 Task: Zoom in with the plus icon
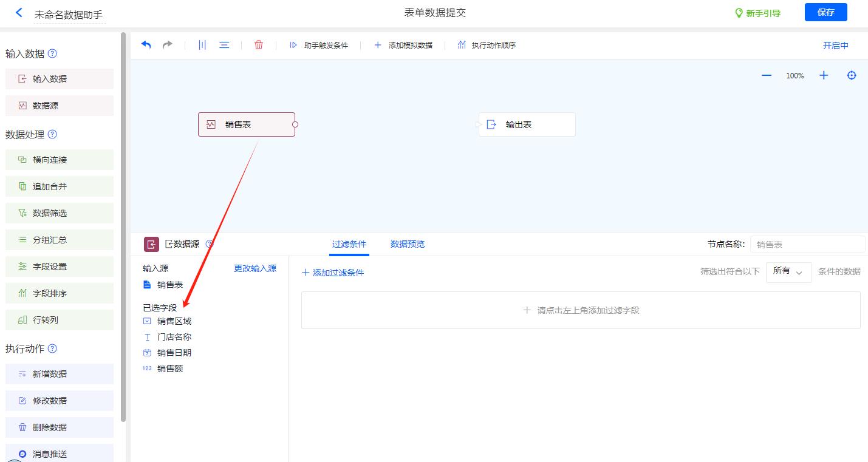tap(824, 75)
